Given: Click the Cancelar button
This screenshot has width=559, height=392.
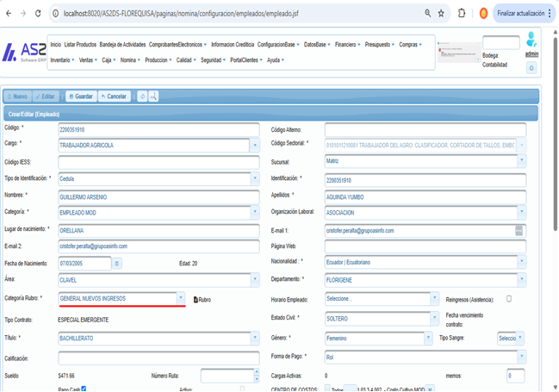Looking at the screenshot, I should point(114,96).
